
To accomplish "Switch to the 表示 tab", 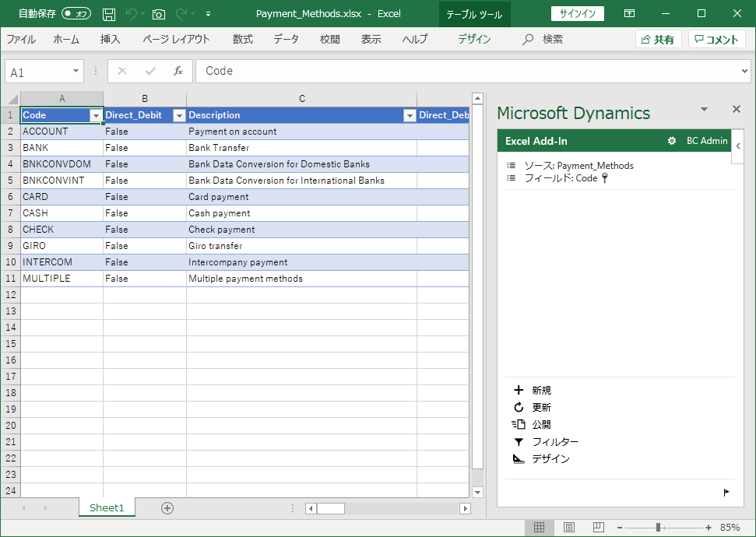I will pos(371,39).
